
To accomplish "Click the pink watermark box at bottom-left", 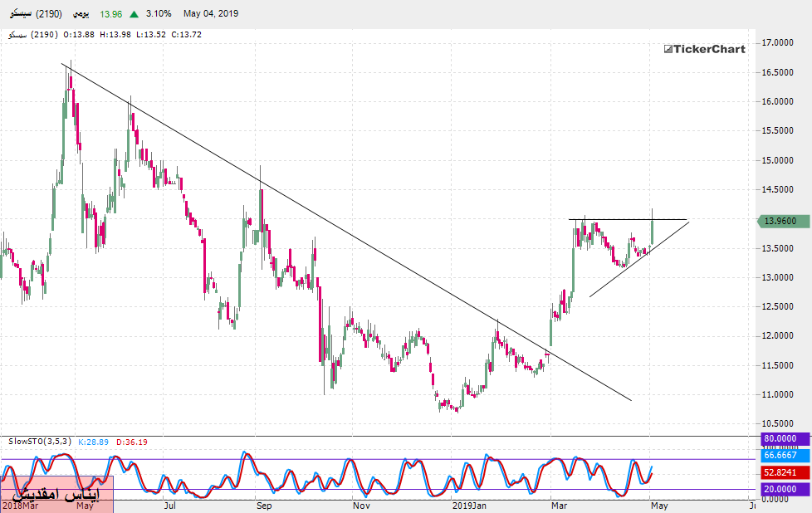I will point(56,494).
